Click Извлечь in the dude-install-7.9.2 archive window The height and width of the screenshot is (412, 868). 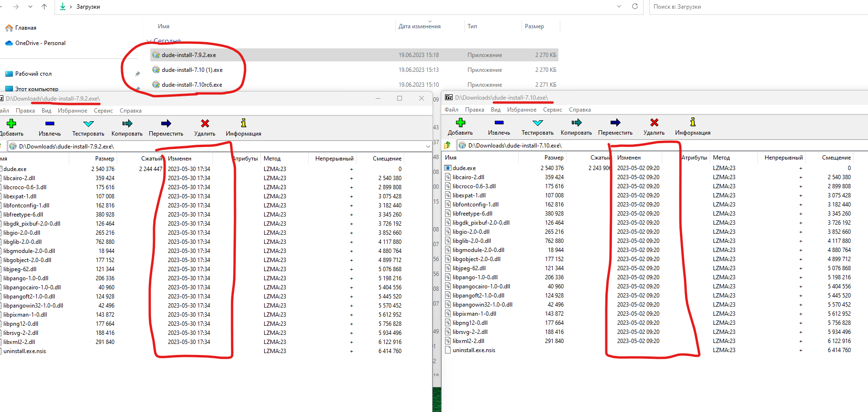coord(50,127)
